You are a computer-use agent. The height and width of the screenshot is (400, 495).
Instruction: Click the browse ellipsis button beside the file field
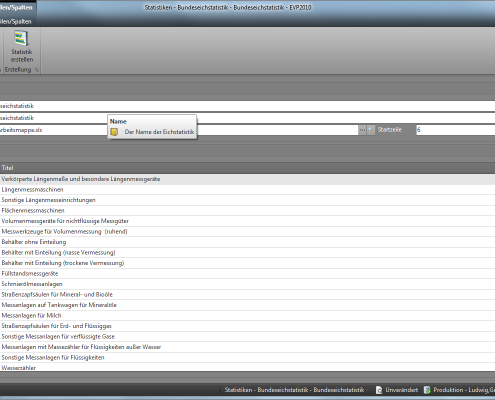point(362,130)
